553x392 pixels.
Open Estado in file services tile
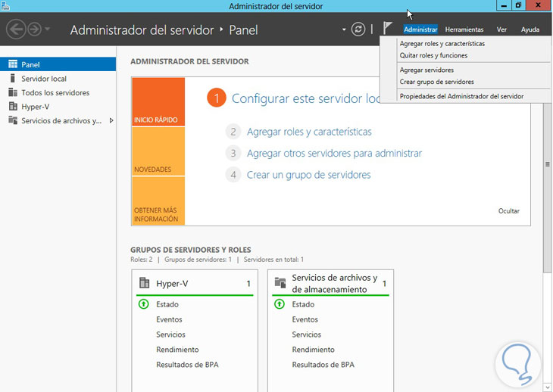tap(303, 304)
